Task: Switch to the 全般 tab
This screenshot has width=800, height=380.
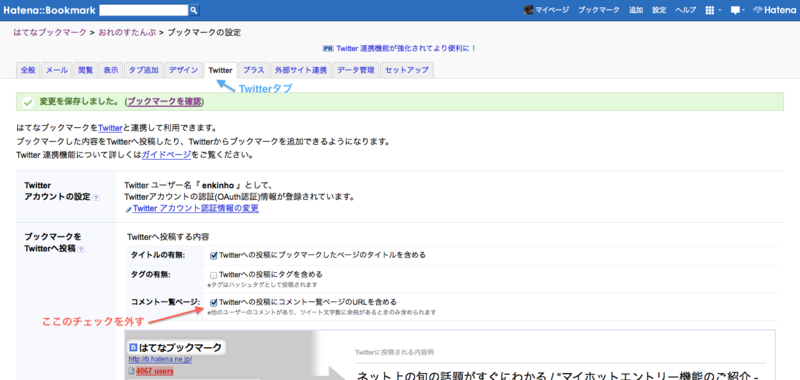Action: (28, 70)
